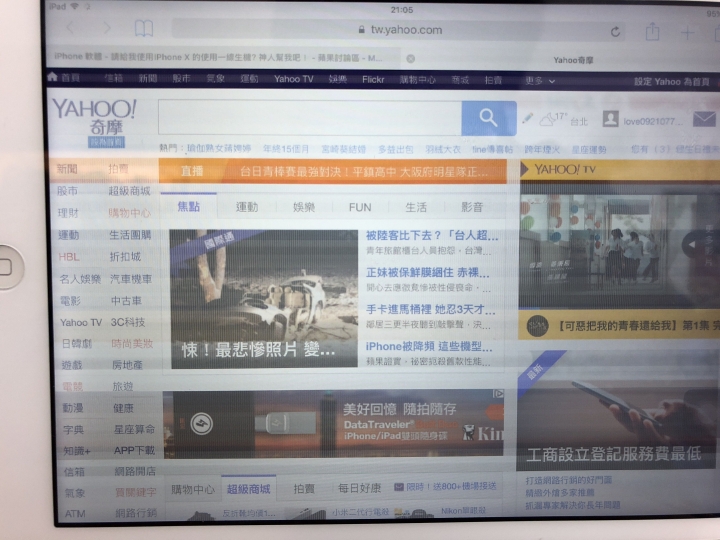Click sidebar link 超級商城

coord(129,191)
